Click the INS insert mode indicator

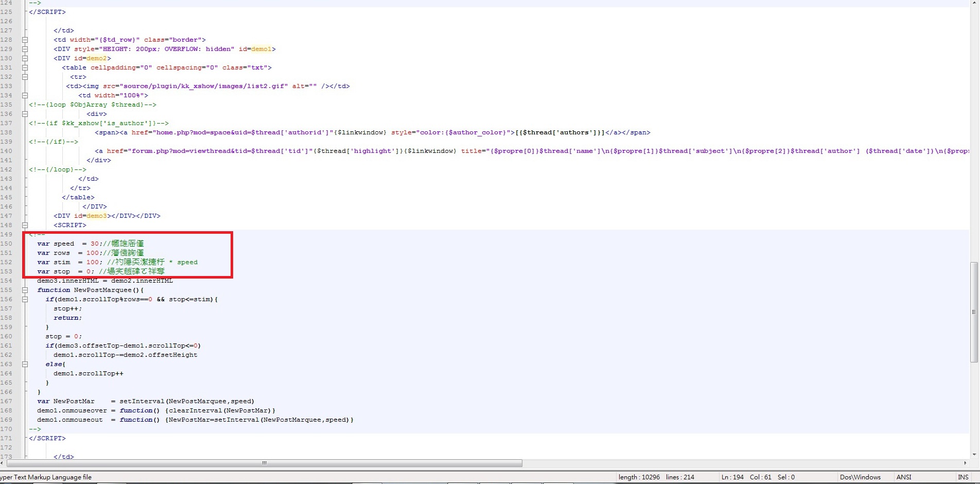[x=963, y=477]
